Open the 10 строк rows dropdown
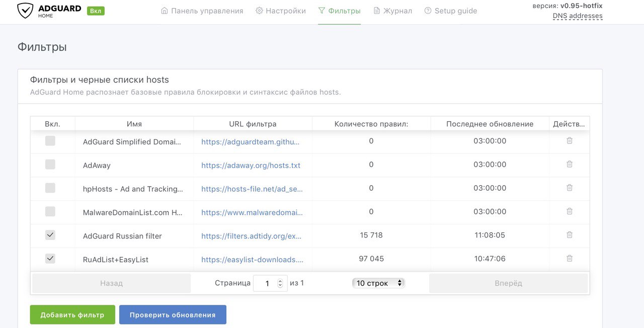The image size is (644, 328). click(378, 283)
